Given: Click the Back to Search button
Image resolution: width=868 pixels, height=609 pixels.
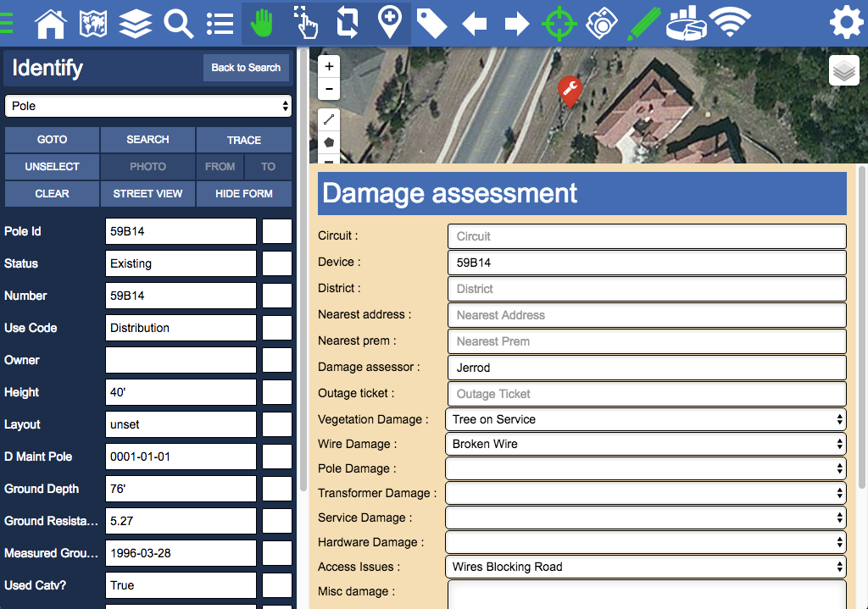Looking at the screenshot, I should pos(246,69).
